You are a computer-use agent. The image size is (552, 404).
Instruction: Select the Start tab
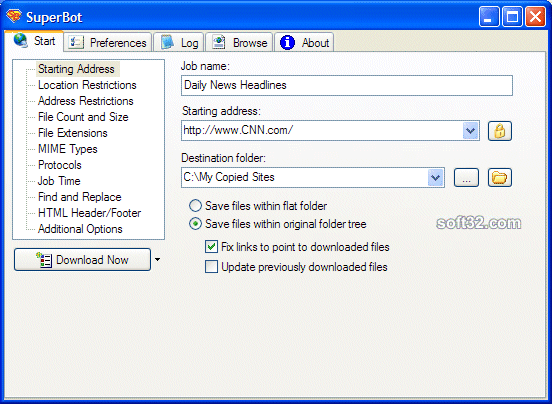pos(34,41)
